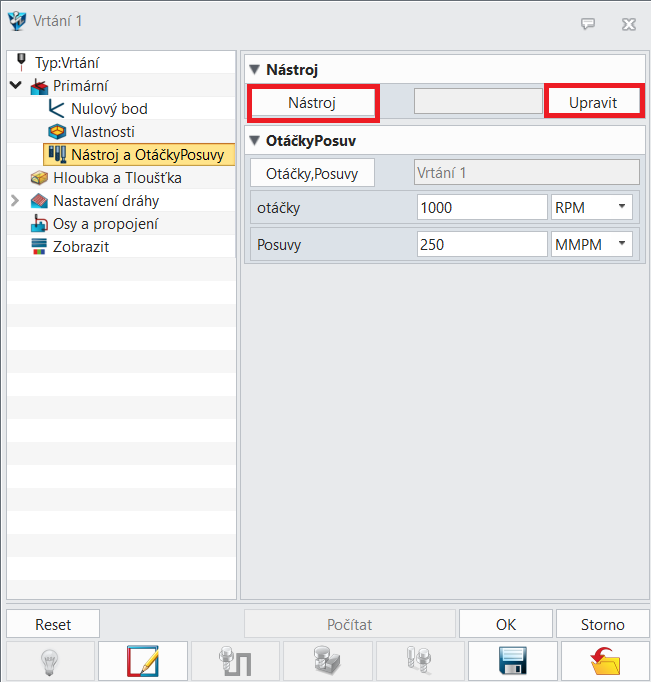Click the Počítat button
This screenshot has height=682, width=651.
pyautogui.click(x=350, y=624)
